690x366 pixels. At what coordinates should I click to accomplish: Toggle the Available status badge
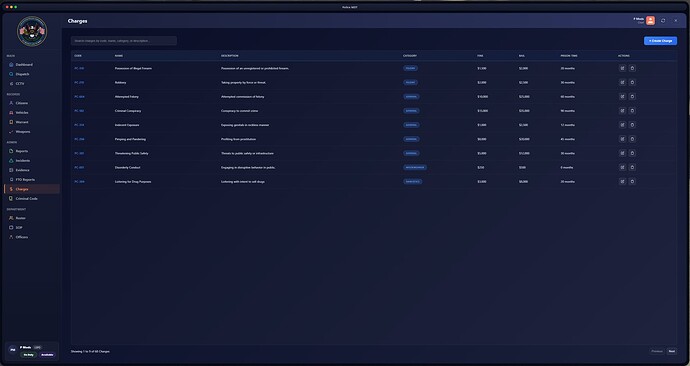coord(47,355)
